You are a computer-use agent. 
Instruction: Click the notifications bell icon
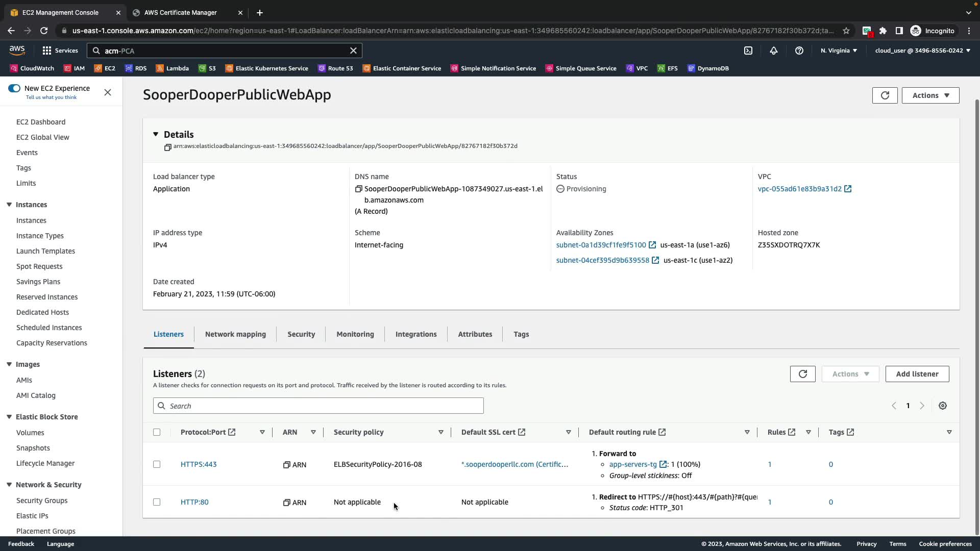[x=774, y=51]
